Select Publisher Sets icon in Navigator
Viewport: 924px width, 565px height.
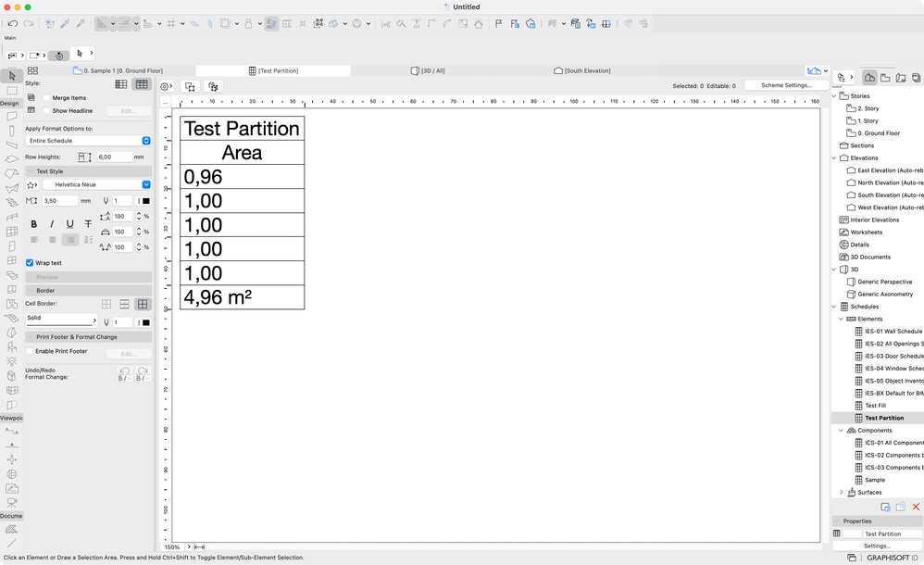[x=916, y=78]
